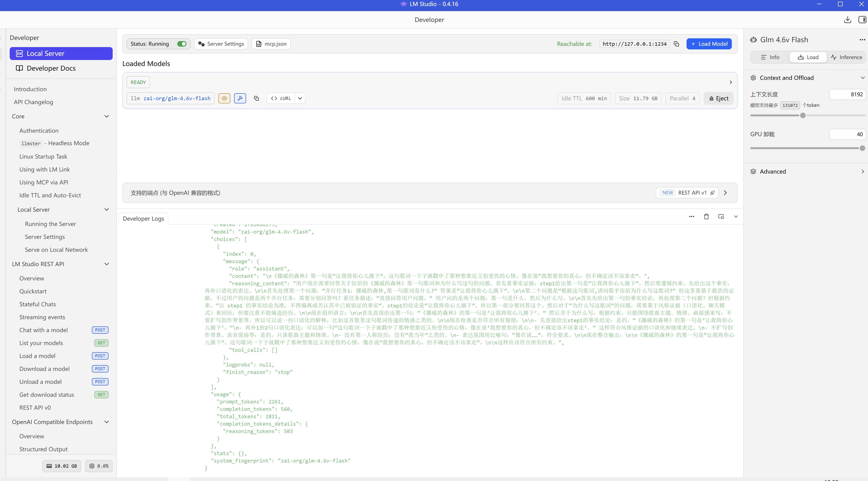Open Using with LM Link page

click(45, 169)
